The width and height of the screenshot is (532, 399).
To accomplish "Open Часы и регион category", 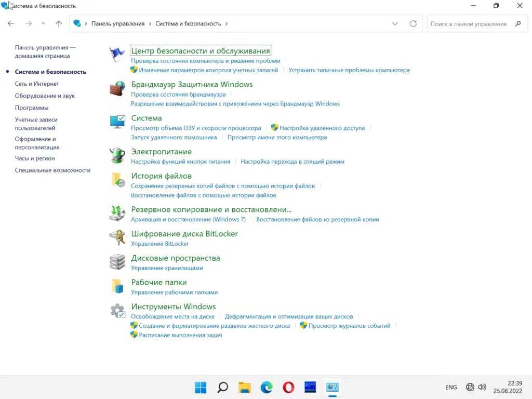I will pos(35,158).
